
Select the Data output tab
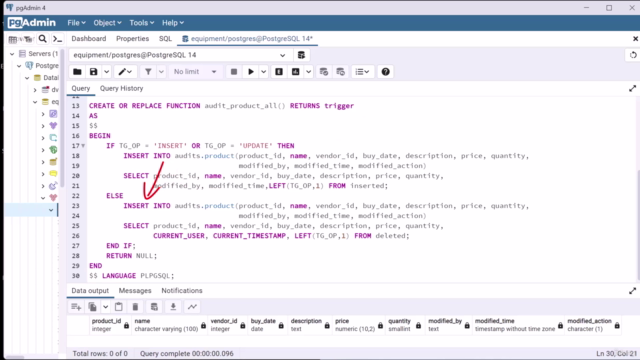click(x=90, y=291)
